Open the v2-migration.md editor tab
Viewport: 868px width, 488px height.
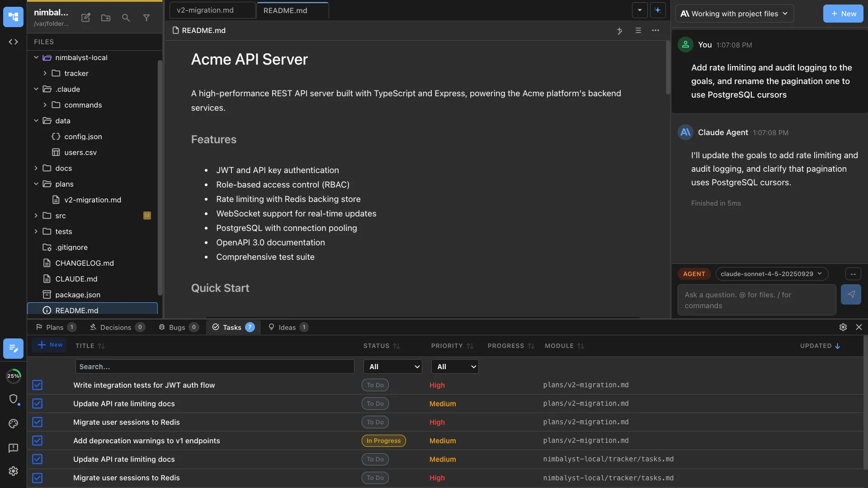point(205,9)
